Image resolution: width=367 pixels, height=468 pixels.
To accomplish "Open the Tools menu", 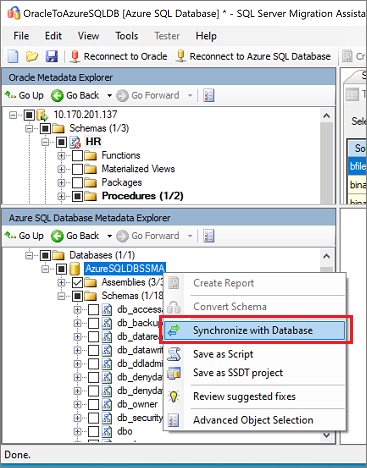I will [x=127, y=36].
